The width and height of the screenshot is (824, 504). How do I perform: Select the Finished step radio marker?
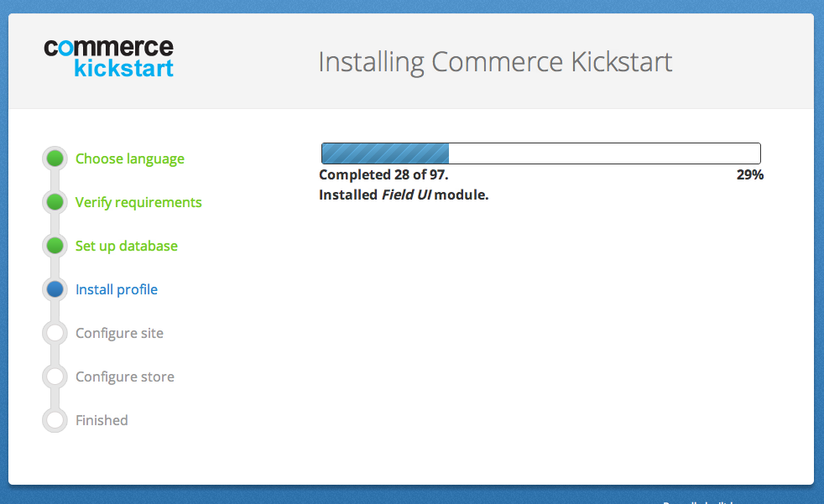tap(55, 419)
